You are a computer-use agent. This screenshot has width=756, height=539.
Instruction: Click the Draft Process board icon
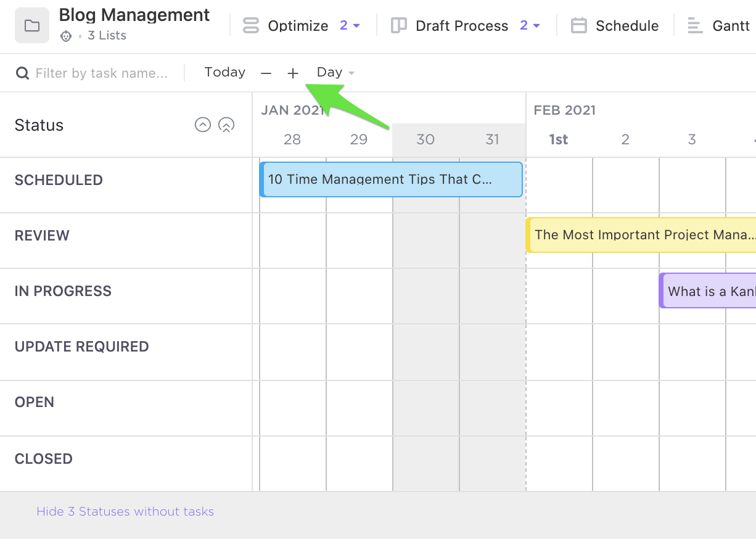tap(399, 26)
